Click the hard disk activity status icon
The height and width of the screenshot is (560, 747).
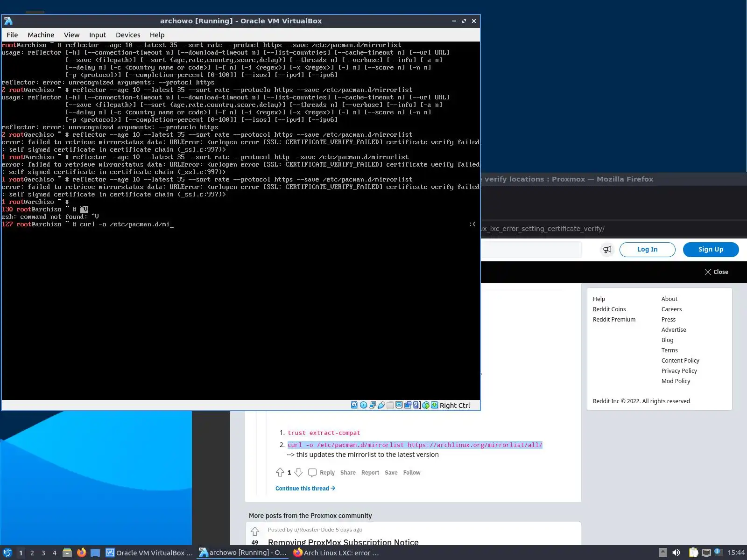click(x=354, y=405)
